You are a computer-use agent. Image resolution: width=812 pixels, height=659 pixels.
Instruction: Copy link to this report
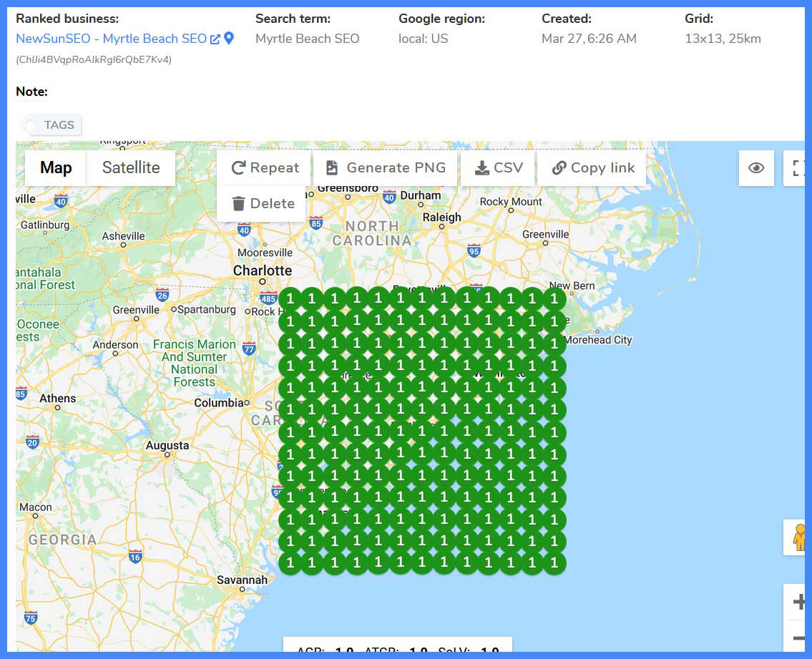tap(592, 167)
